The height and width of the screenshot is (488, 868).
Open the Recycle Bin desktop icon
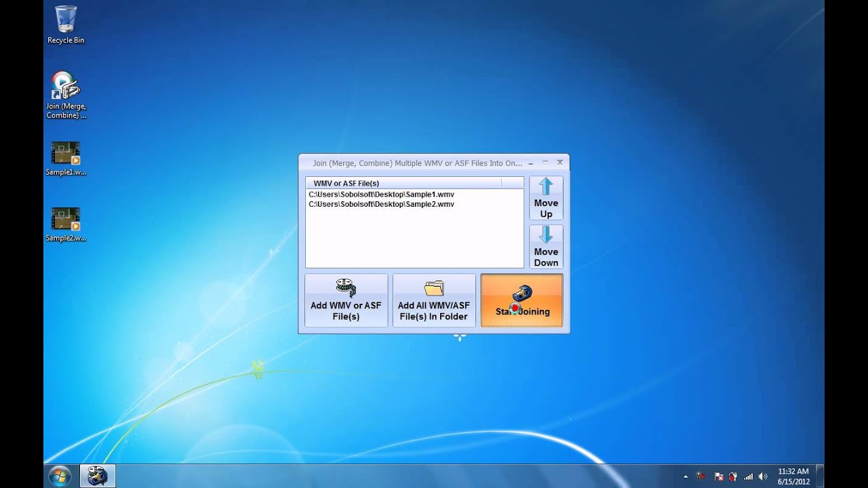(66, 24)
